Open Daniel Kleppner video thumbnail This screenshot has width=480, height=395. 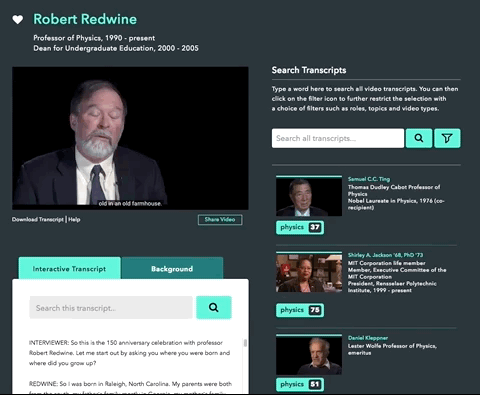pos(309,354)
